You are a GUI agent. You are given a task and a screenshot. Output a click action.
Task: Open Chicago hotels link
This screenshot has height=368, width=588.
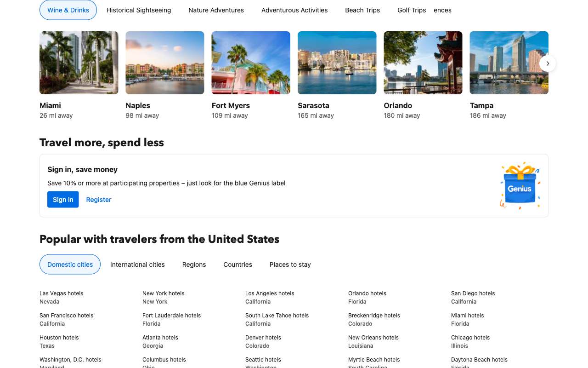tap(470, 338)
